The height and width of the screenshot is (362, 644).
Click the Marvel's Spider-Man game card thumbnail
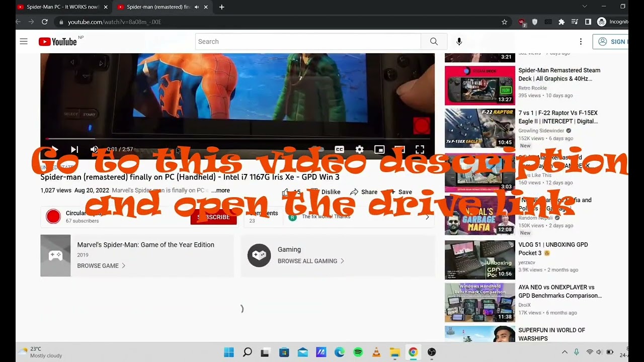[x=55, y=255]
